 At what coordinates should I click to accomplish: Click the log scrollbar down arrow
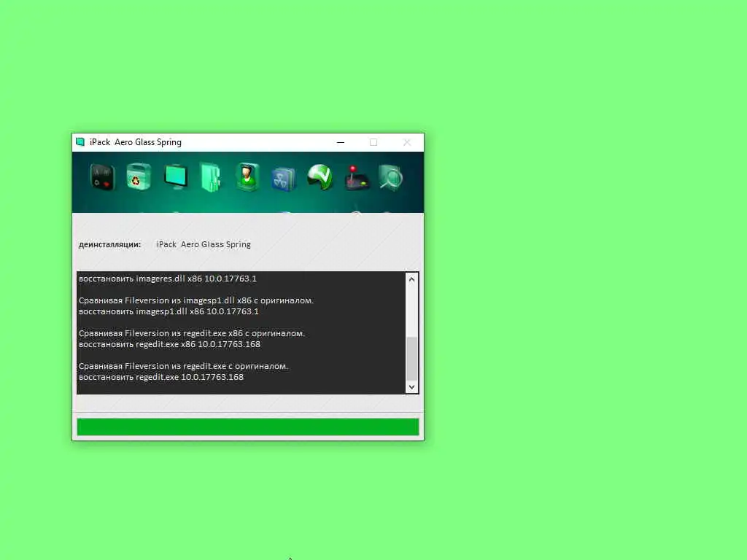[x=412, y=386]
